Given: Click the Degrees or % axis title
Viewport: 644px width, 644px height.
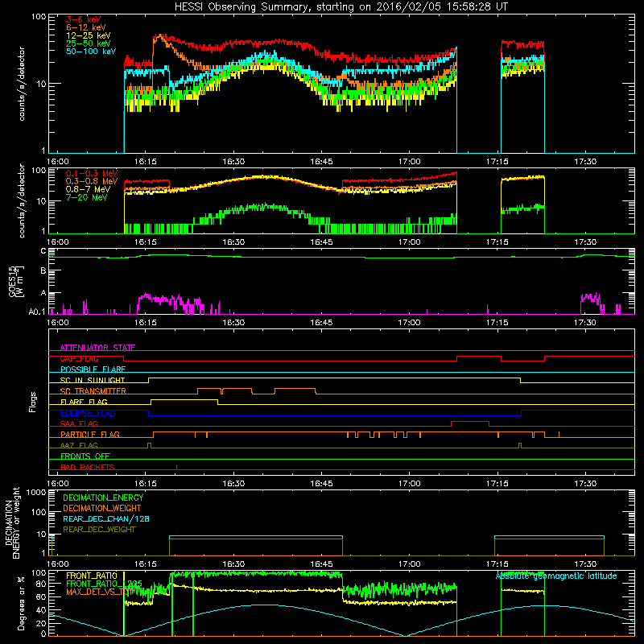Looking at the screenshot, I should coord(22,604).
